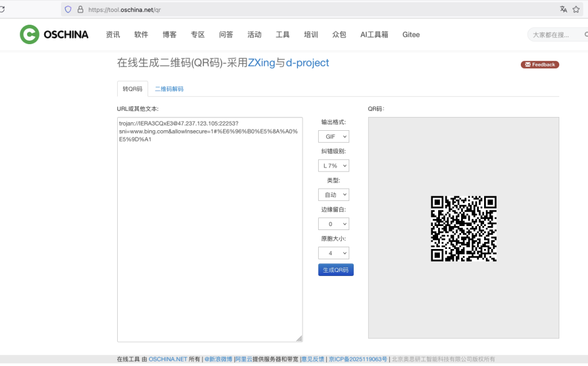
Task: Open the shield tracking protection icon
Action: point(68,9)
